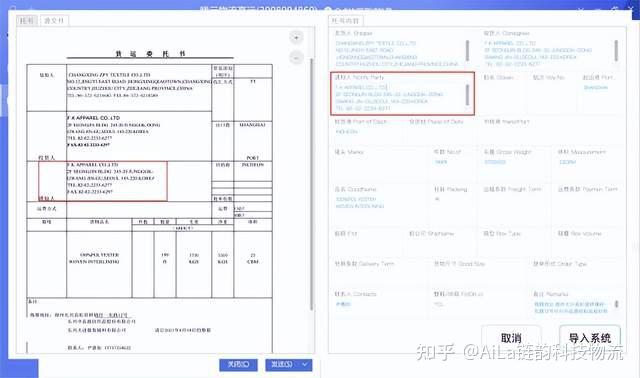The image size is (640, 378).
Task: Select the 托书内容 tab on right panel
Action: tap(345, 20)
